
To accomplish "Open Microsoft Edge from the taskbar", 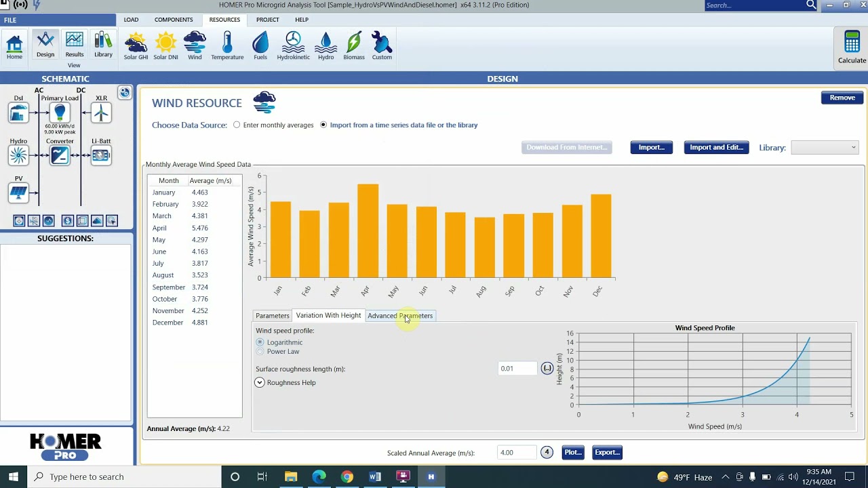I will [x=319, y=476].
